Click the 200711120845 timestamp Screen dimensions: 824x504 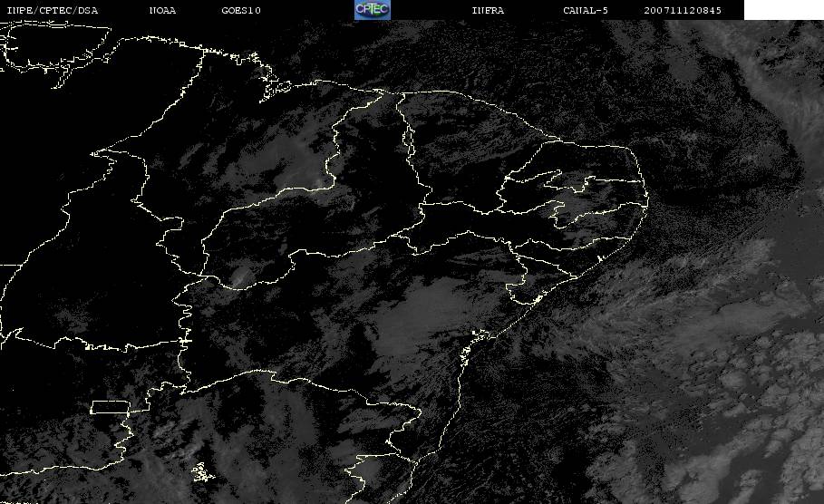coord(683,10)
